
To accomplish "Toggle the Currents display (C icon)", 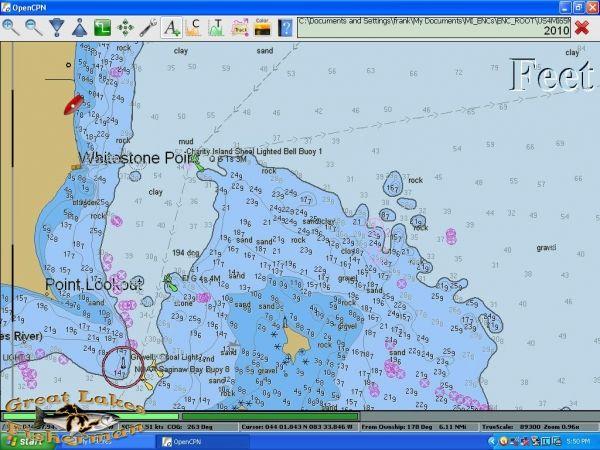I will (195, 28).
